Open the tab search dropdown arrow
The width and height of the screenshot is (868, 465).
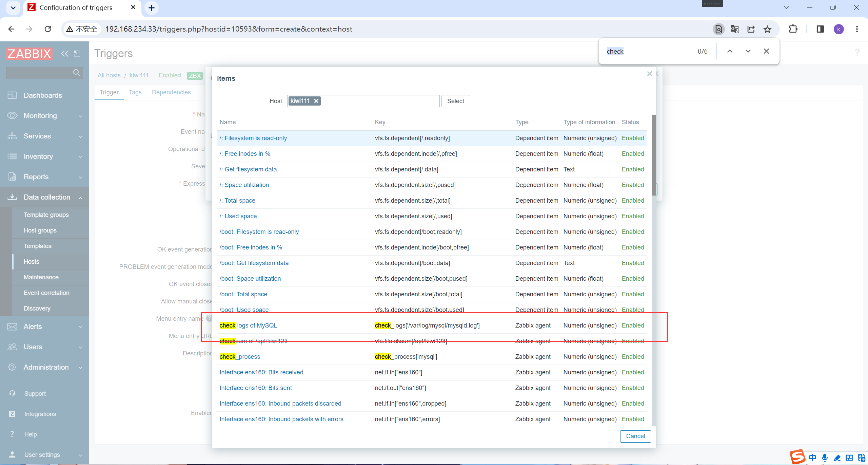(13, 7)
